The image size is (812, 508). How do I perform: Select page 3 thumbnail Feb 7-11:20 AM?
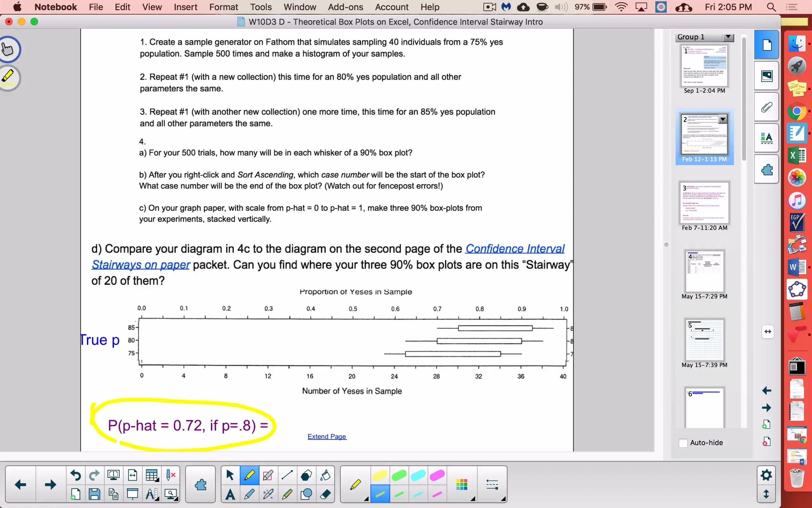[704, 203]
